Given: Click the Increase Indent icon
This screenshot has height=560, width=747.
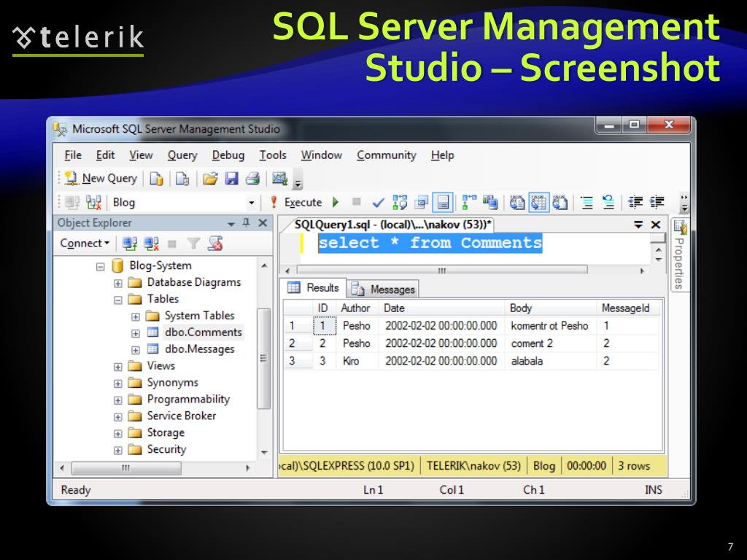Looking at the screenshot, I should click(657, 203).
